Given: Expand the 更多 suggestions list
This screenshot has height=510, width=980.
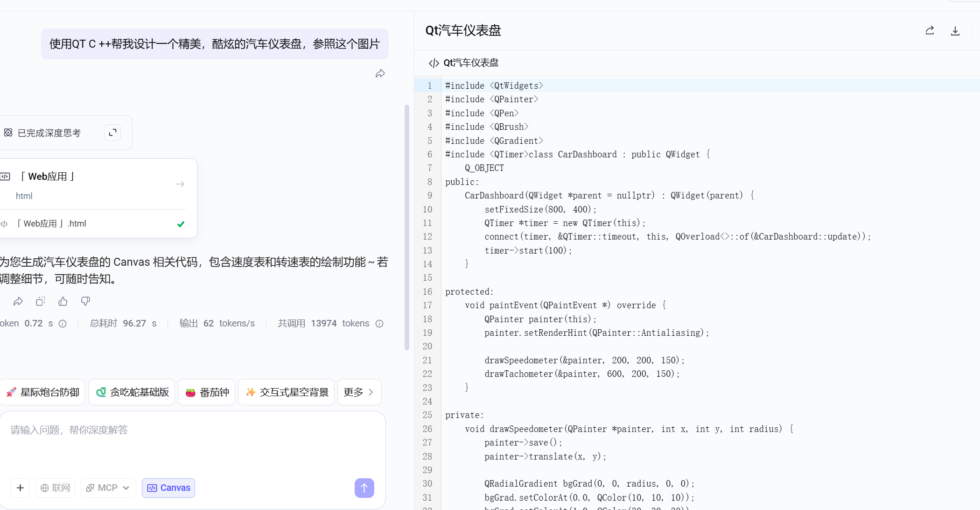Looking at the screenshot, I should pos(359,392).
